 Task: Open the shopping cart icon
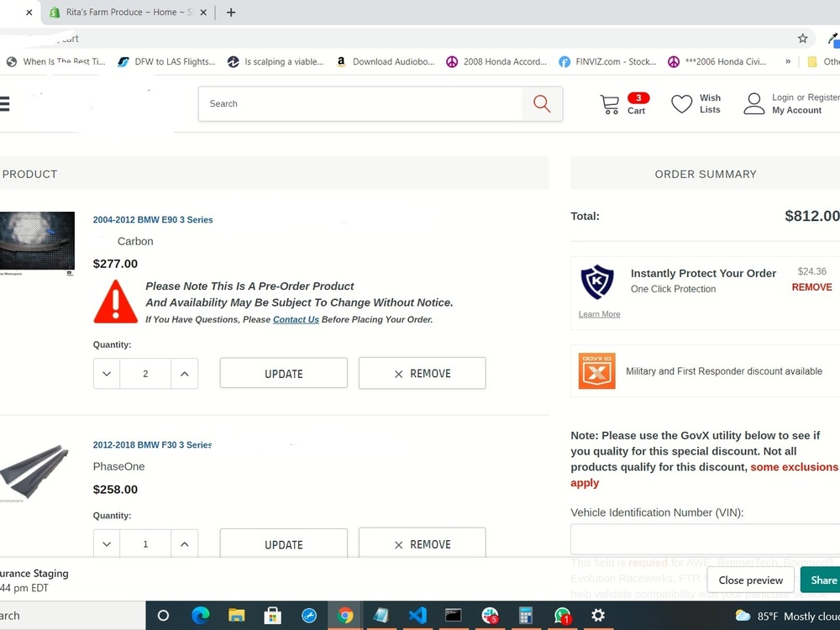609,104
